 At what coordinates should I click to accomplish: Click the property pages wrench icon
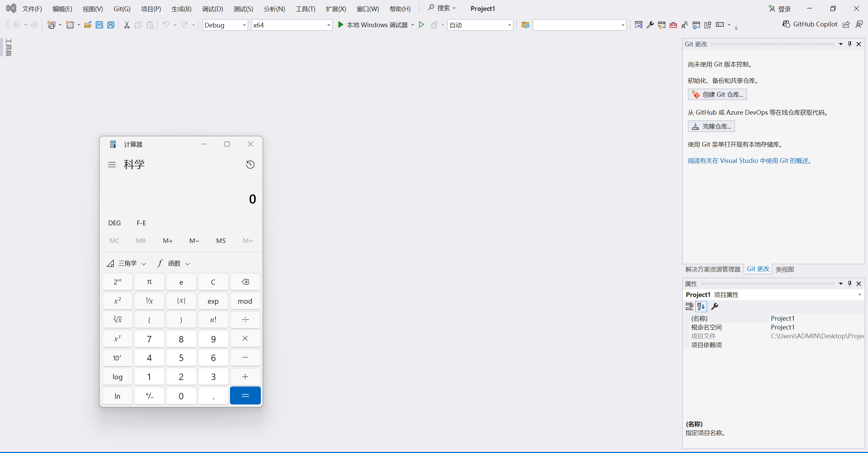(715, 306)
